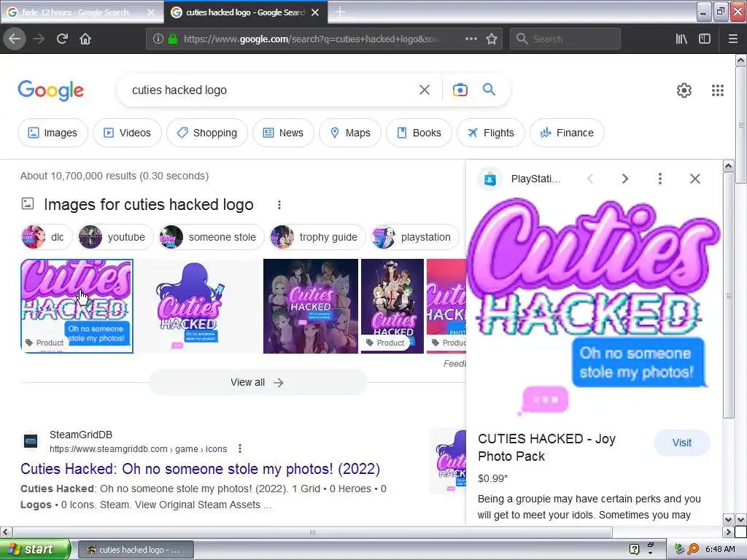Open a new browser tab
The width and height of the screenshot is (747, 560).
click(x=340, y=12)
